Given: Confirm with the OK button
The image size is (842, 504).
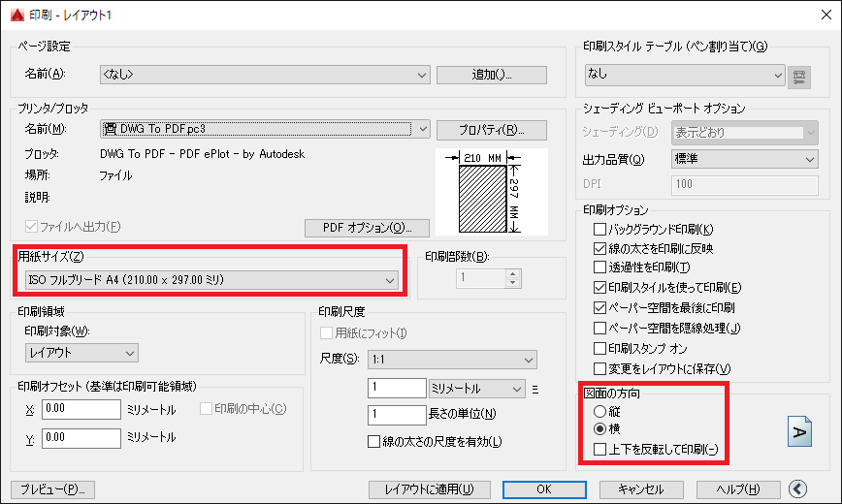Looking at the screenshot, I should click(x=544, y=489).
